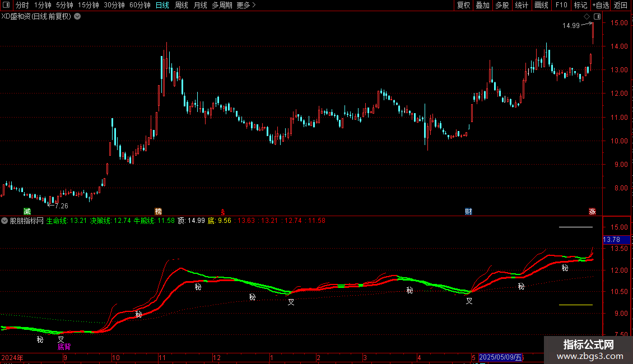Click month 12 on the time axis
The image size is (633, 364).
[x=217, y=357]
